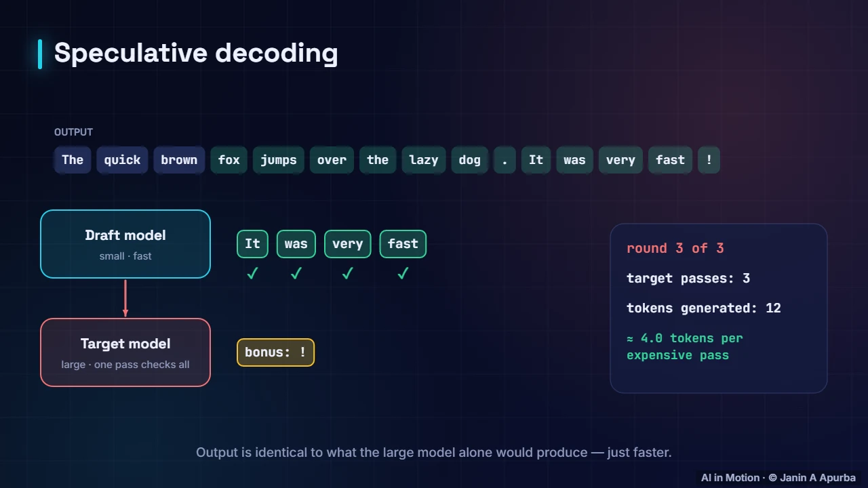
Task: Click the '!' token in the output row
Action: point(709,160)
